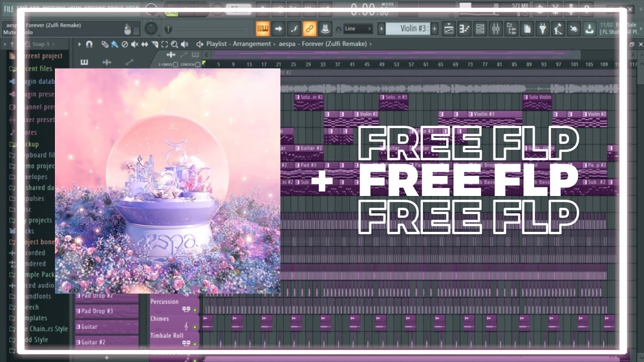Image resolution: width=644 pixels, height=362 pixels.
Task: Select the Slice tool in playlist toolbar
Action: tap(154, 44)
